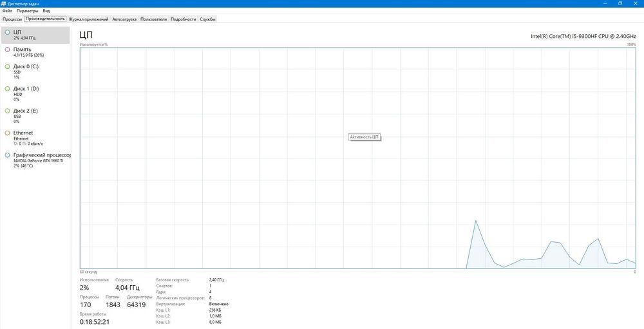The image size is (644, 329).
Task: Switch to the Процессы tab
Action: (x=12, y=19)
